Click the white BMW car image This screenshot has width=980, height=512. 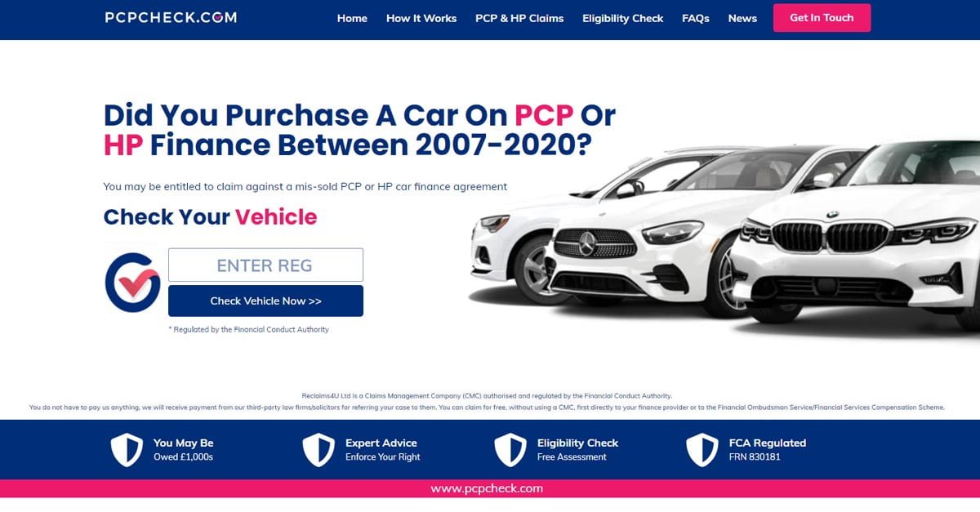tap(856, 237)
